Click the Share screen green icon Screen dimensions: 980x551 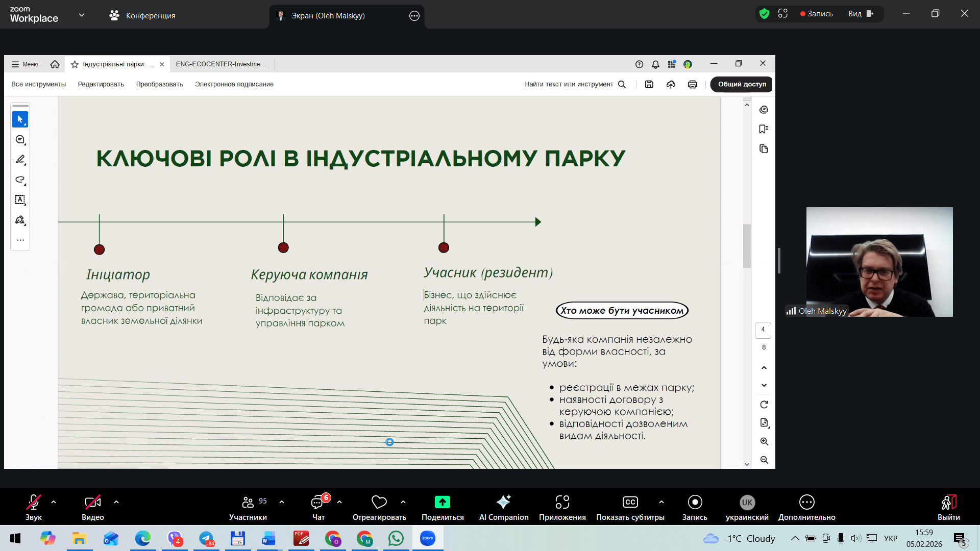pyautogui.click(x=442, y=503)
